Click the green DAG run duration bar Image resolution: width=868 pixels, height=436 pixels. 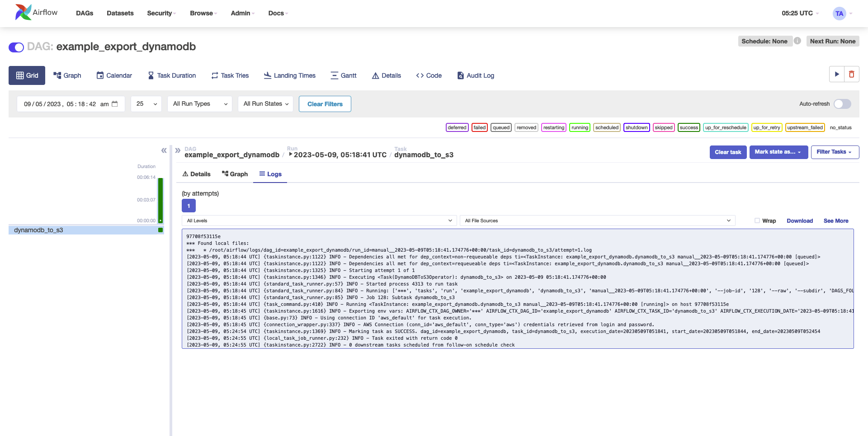pos(160,200)
